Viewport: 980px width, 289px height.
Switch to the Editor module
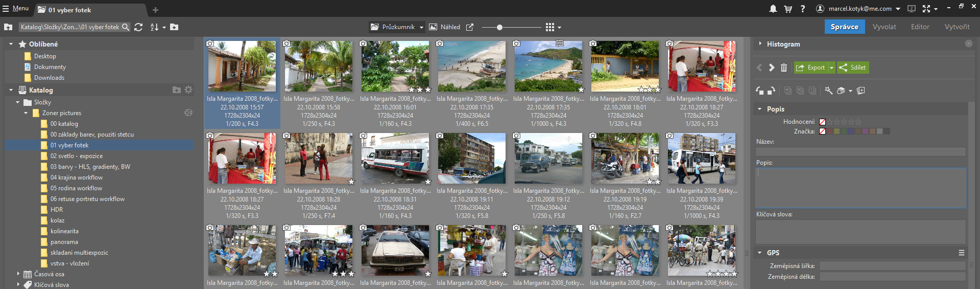920,27
